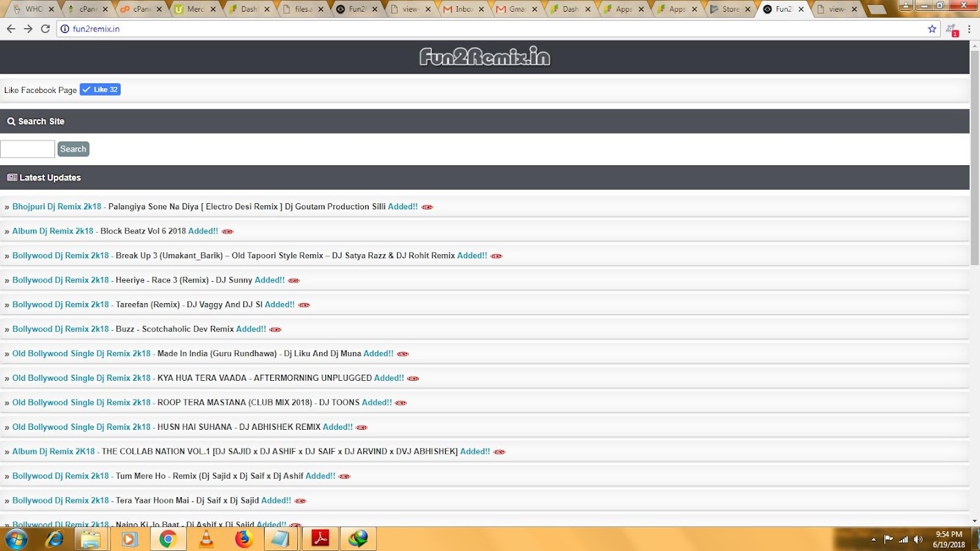Bookmark this page with the star icon

(x=932, y=29)
